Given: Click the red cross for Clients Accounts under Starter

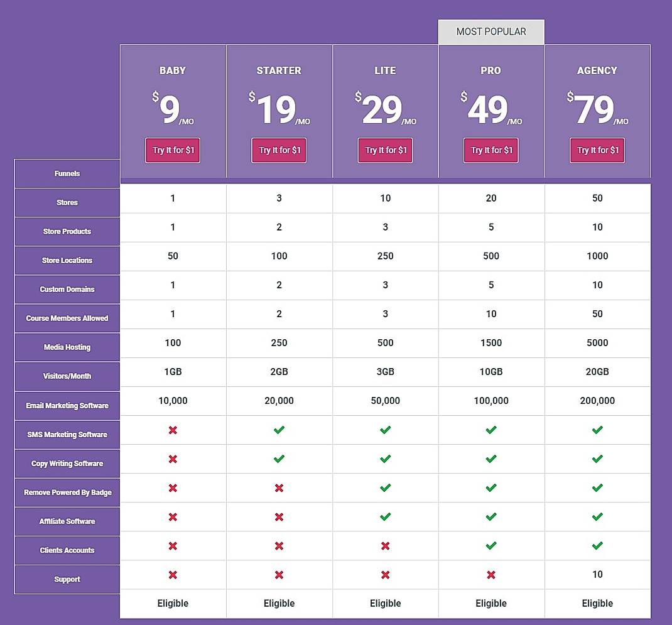Looking at the screenshot, I should pos(279,546).
